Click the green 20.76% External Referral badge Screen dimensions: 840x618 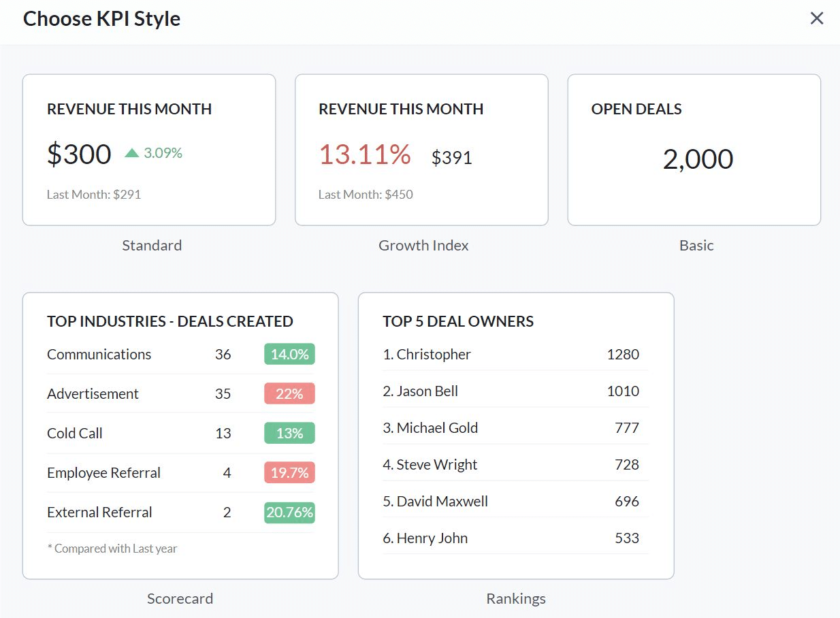[289, 513]
